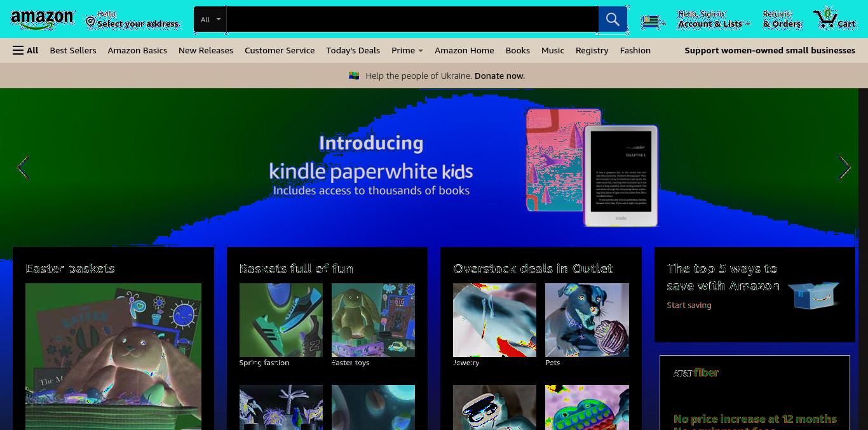Open the country flag language selector
The height and width of the screenshot is (430, 868).
(653, 22)
